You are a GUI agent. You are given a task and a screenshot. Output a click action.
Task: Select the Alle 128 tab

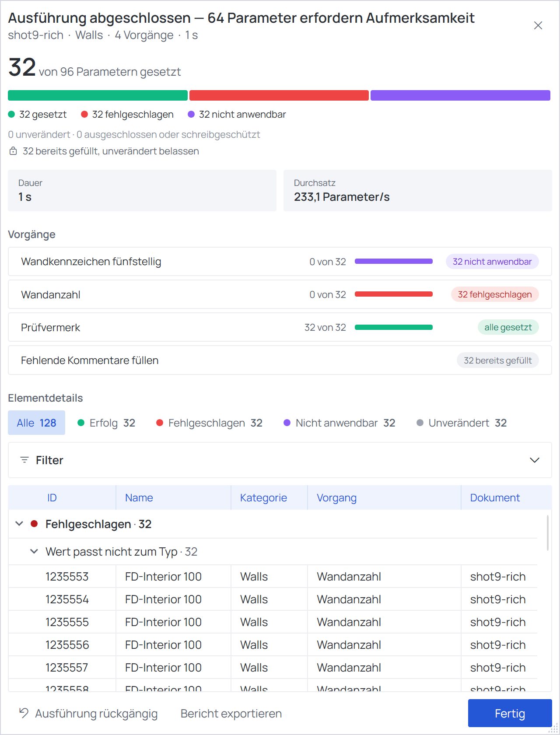36,423
